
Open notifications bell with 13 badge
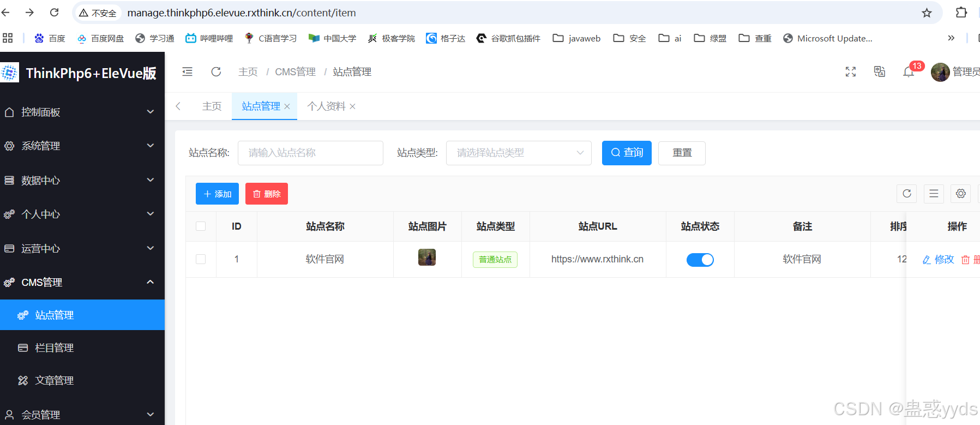point(909,71)
